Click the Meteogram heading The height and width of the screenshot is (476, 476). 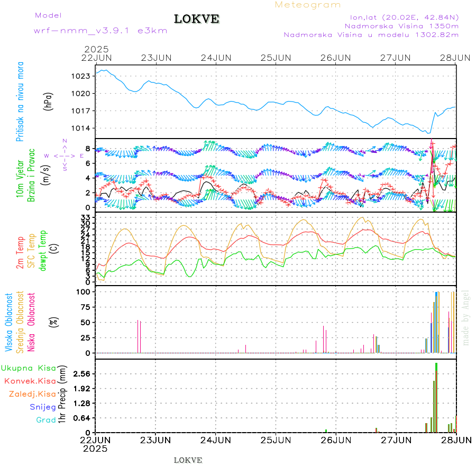pos(308,5)
